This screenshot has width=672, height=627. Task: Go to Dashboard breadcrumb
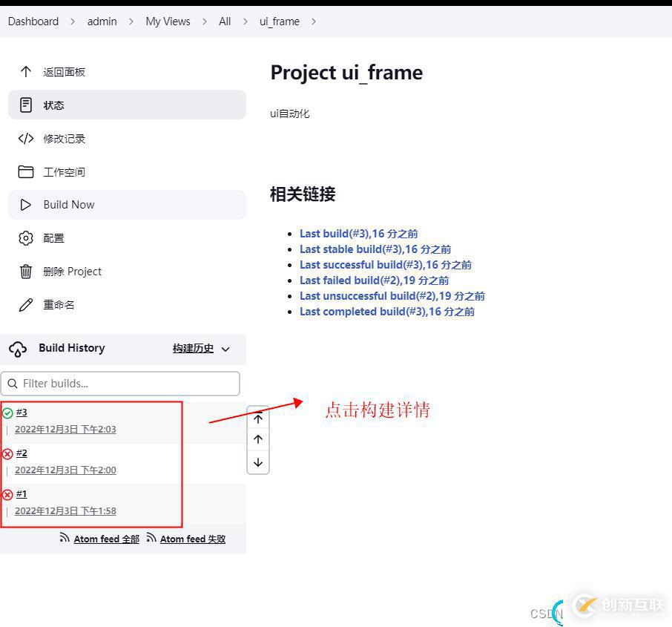[33, 22]
